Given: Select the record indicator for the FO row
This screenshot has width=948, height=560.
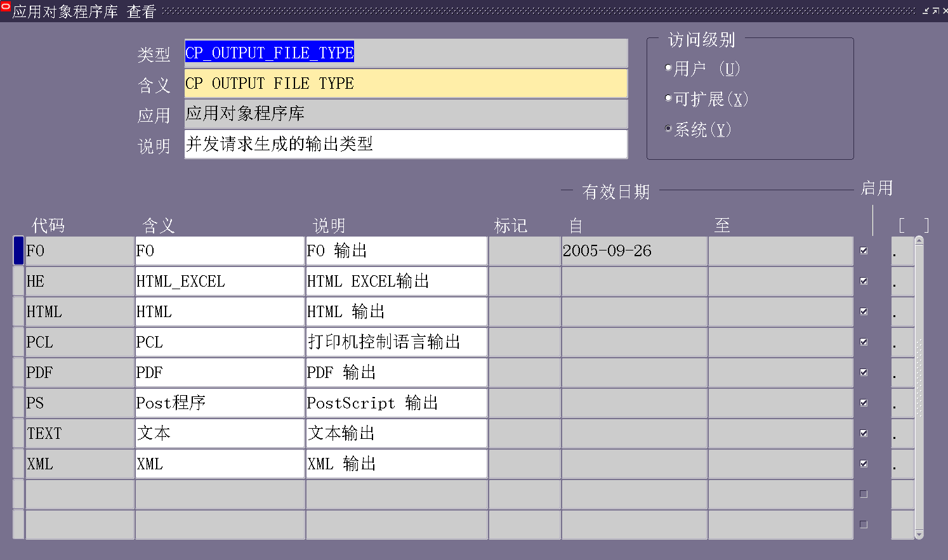Looking at the screenshot, I should tap(18, 251).
